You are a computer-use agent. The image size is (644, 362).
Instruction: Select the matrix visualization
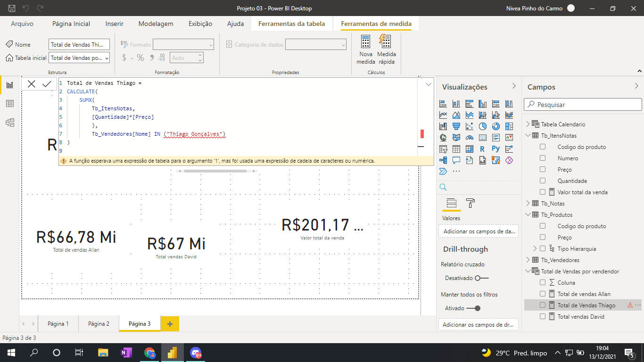(469, 149)
